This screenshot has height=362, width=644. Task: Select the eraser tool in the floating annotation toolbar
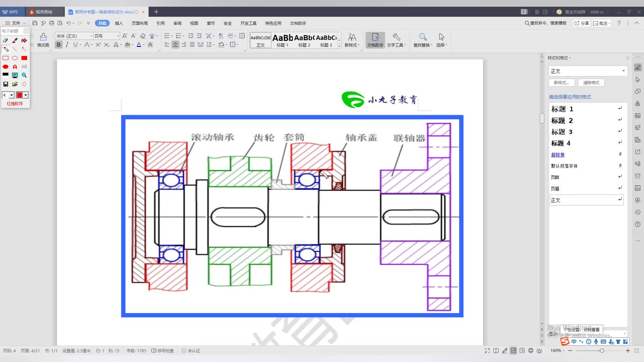point(5,41)
